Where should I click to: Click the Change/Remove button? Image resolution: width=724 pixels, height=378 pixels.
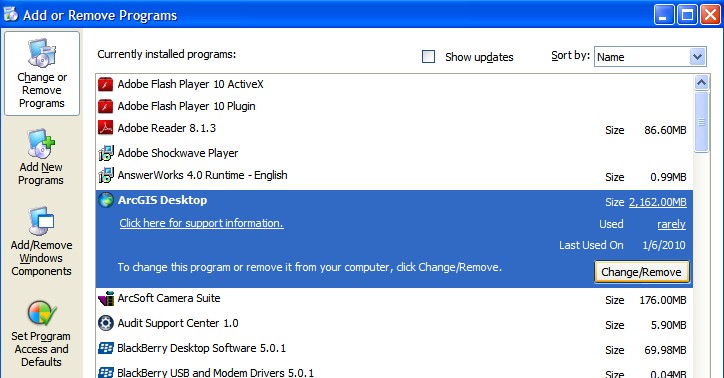pos(641,272)
